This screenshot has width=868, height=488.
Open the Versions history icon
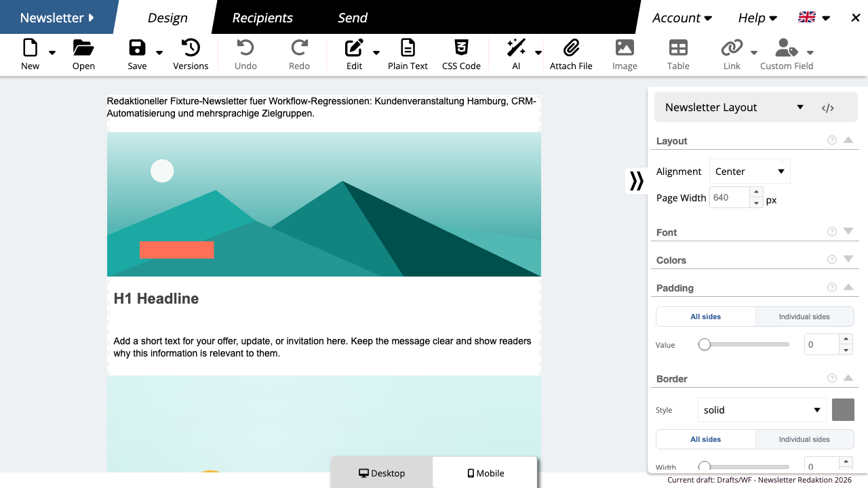click(x=191, y=47)
